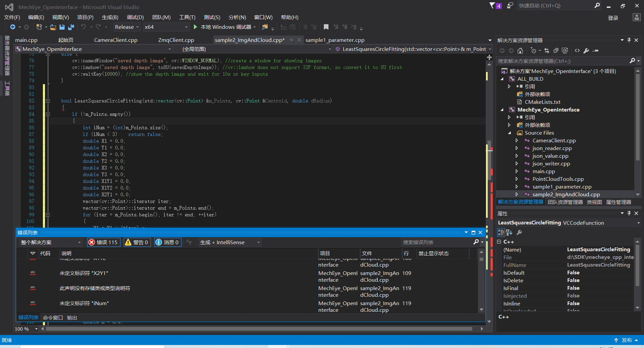This screenshot has height=348, width=644.
Task: Click the home icon in Solution Explorer
Action: (x=520, y=51)
